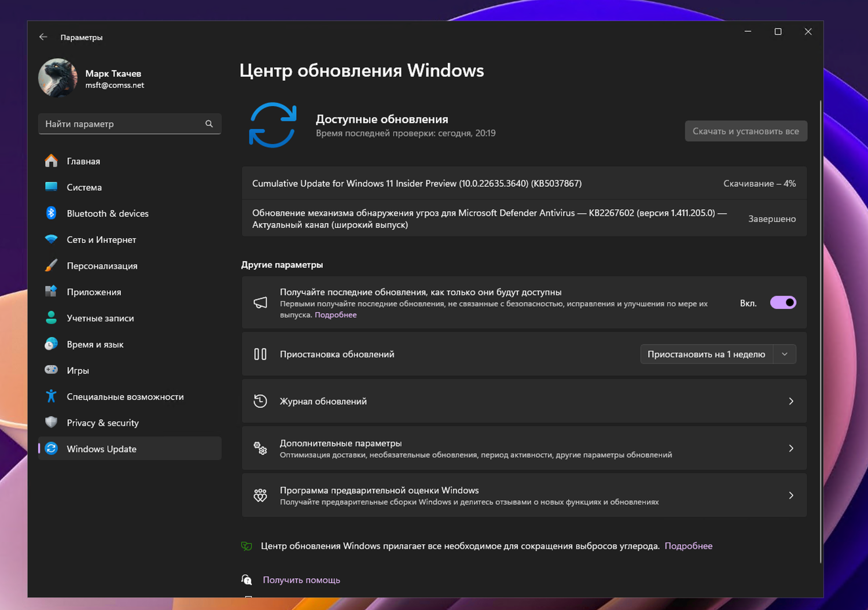Click the Приложения apps icon
Screen dimensions: 868x610
(51, 291)
